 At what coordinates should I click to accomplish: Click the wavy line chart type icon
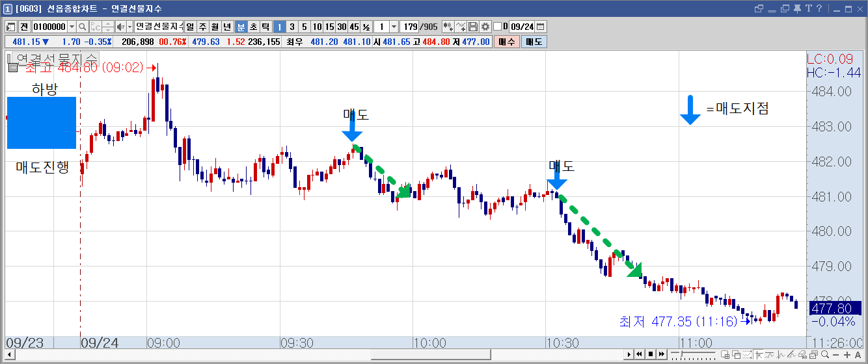[x=770, y=354]
